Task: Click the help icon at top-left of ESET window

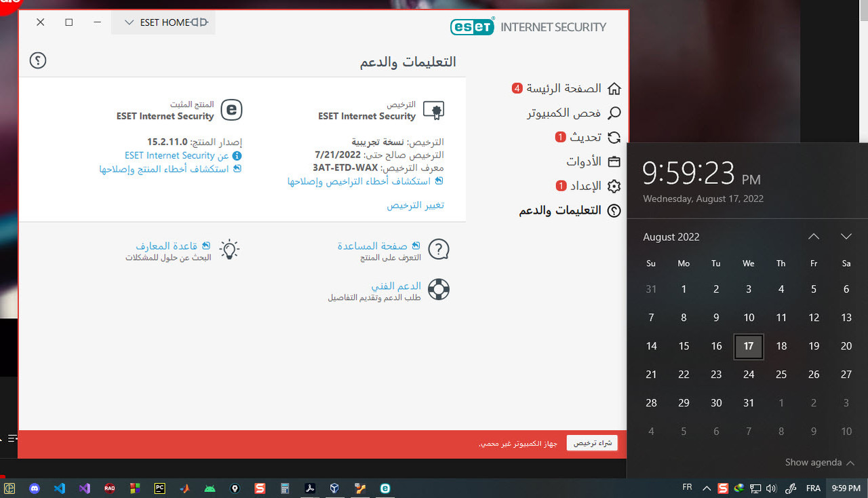Action: coord(38,60)
